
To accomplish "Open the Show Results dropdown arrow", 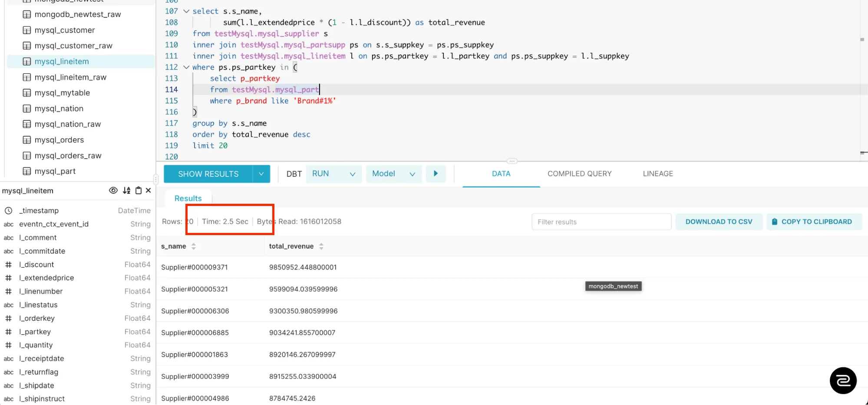I will [261, 174].
